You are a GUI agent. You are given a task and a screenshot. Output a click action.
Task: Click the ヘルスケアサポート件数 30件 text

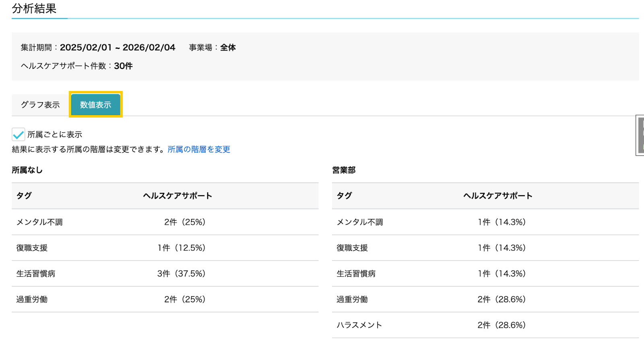click(77, 66)
